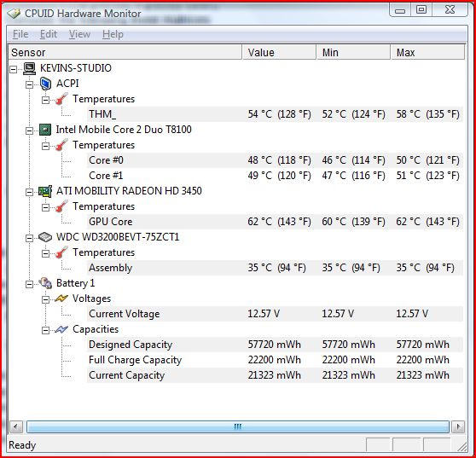Click the THM_ min value 52 °C (124 °F)
476x458 pixels.
pos(354,114)
